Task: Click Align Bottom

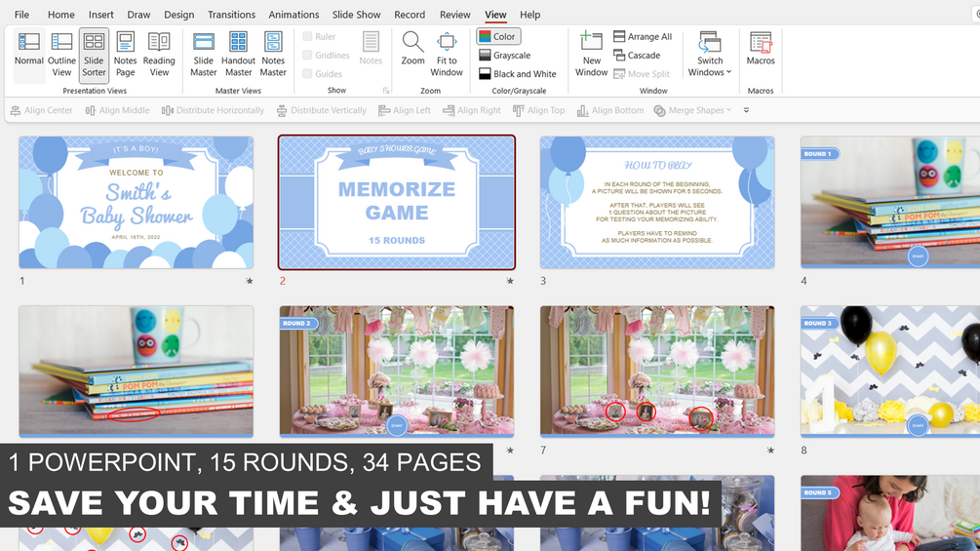Action: point(610,110)
